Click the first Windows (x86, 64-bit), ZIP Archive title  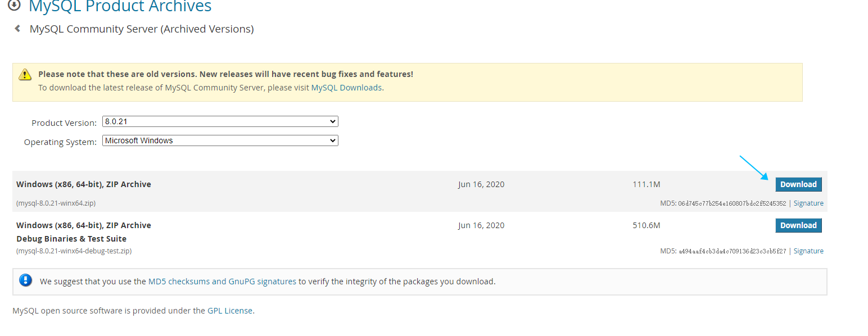(84, 184)
